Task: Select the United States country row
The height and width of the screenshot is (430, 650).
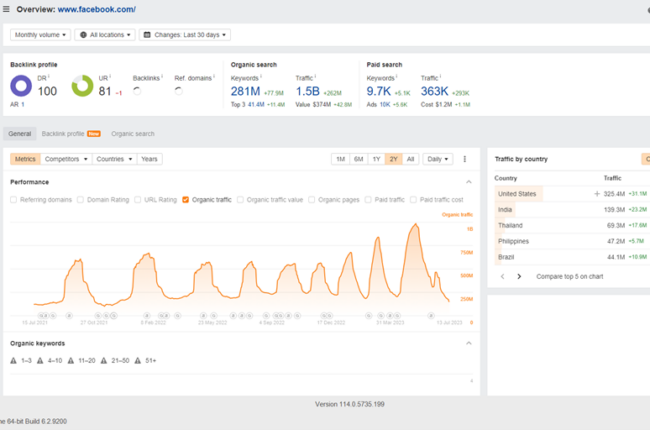Action: click(572, 194)
